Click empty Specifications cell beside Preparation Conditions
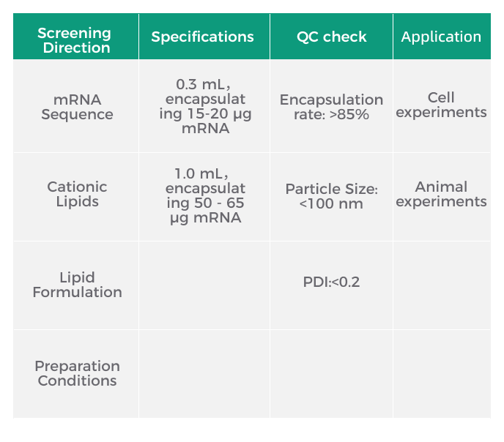The height and width of the screenshot is (442, 504). pyautogui.click(x=204, y=374)
